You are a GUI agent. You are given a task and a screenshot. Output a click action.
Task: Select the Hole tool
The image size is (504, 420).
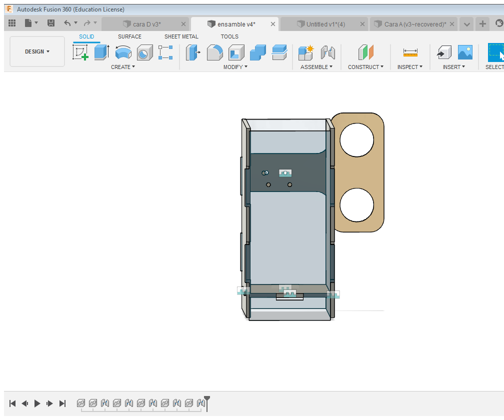pyautogui.click(x=144, y=52)
